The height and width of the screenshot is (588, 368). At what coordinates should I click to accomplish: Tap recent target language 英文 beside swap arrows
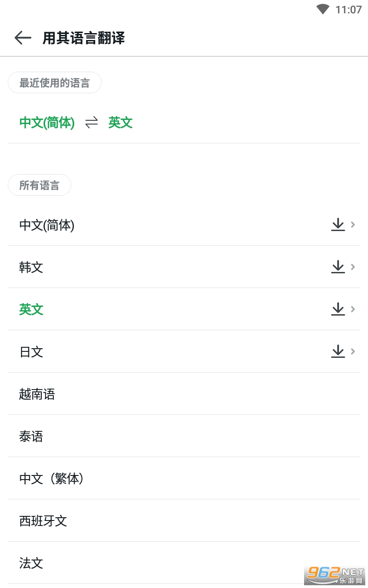(x=121, y=123)
